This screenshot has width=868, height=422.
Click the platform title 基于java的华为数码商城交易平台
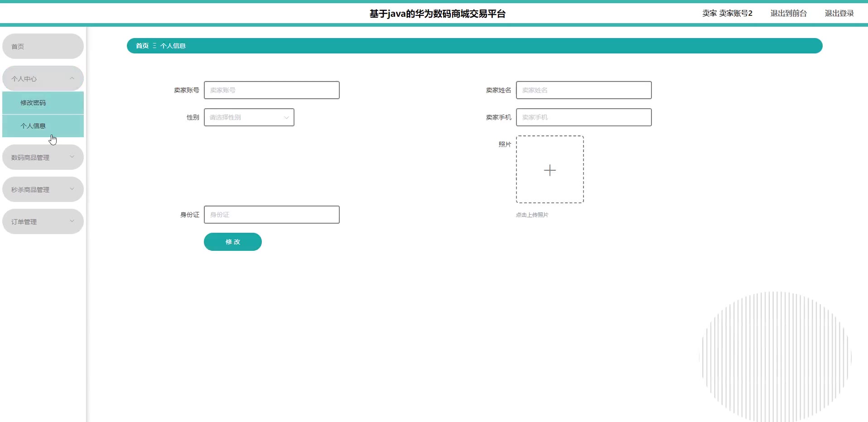(438, 14)
